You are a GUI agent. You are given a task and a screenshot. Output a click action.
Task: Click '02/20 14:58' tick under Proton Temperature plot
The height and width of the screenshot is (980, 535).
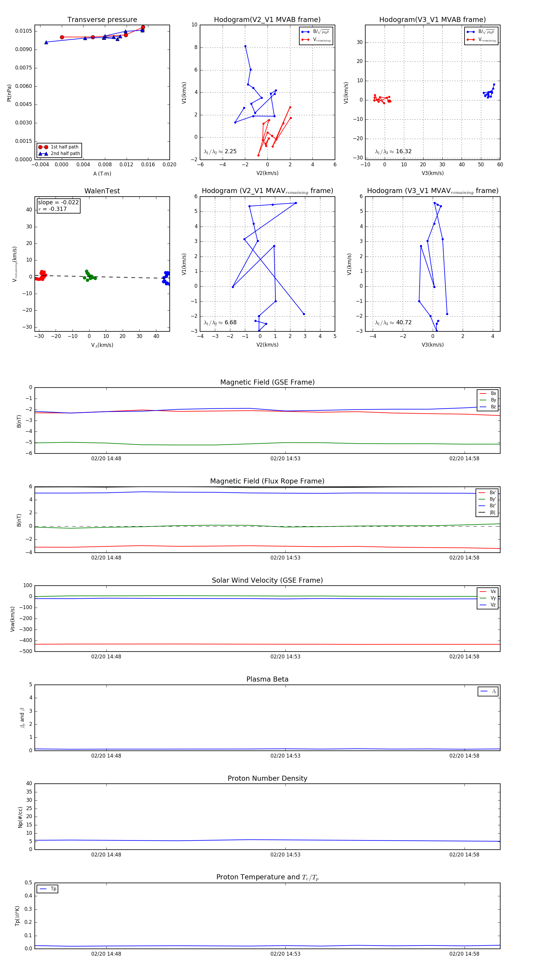pyautogui.click(x=464, y=954)
